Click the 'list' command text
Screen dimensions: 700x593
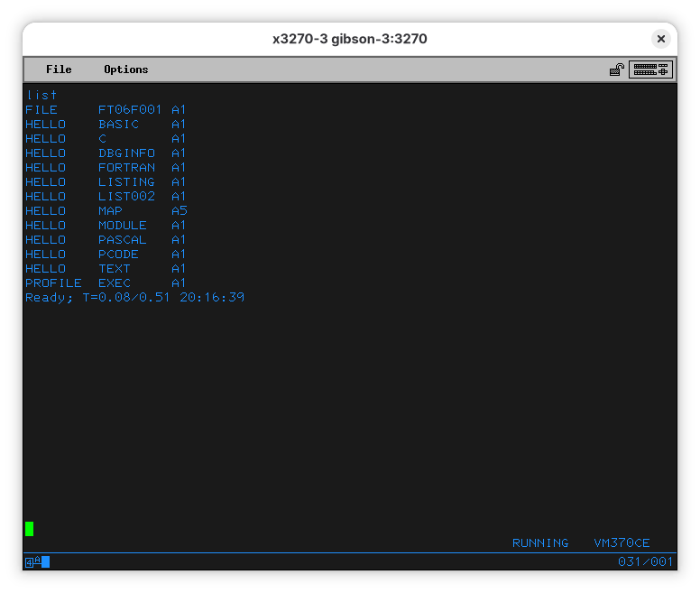tap(41, 95)
